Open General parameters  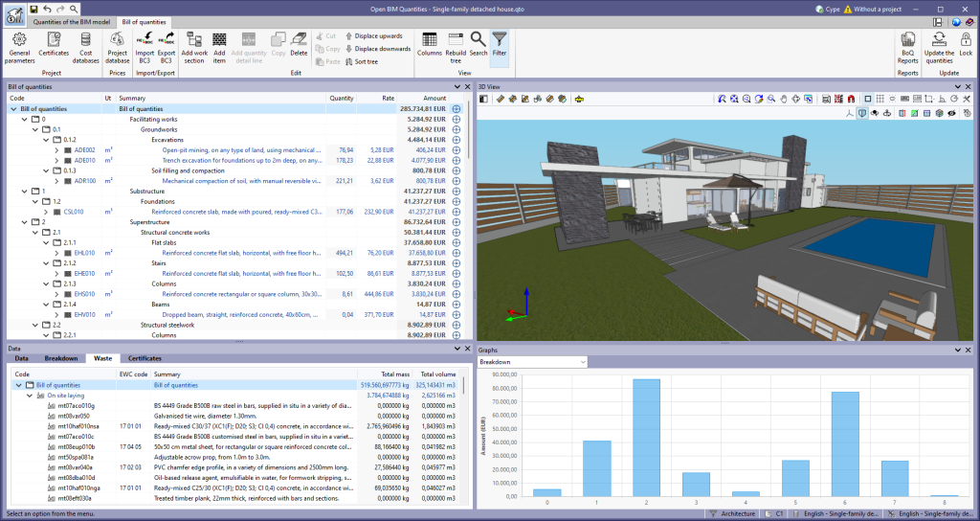coord(19,46)
